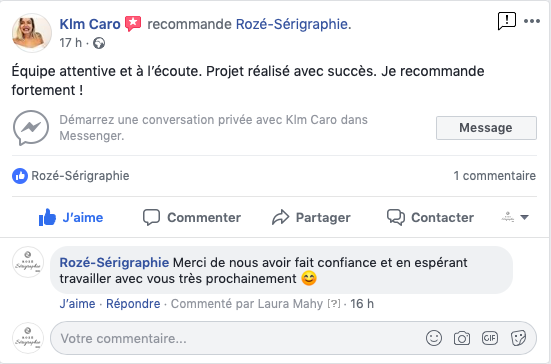The height and width of the screenshot is (364, 551).
Task: Click the Messenger bubble icon
Action: coord(31,128)
